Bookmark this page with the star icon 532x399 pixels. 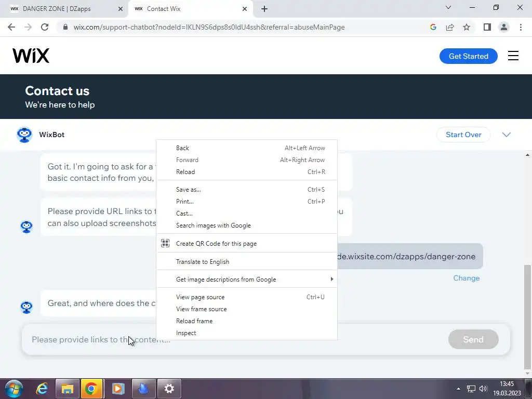point(467,27)
